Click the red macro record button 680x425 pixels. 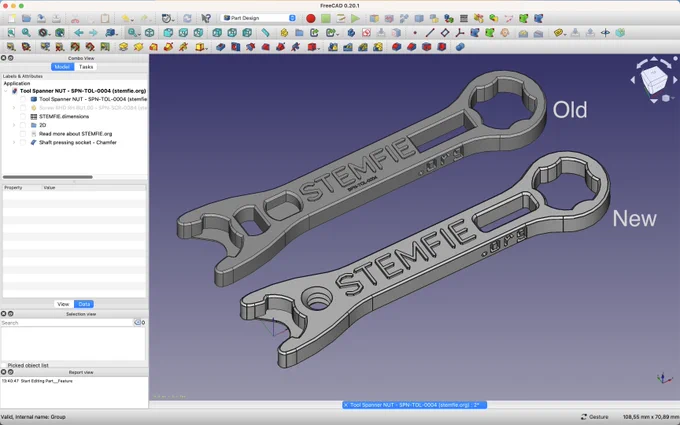(x=311, y=18)
